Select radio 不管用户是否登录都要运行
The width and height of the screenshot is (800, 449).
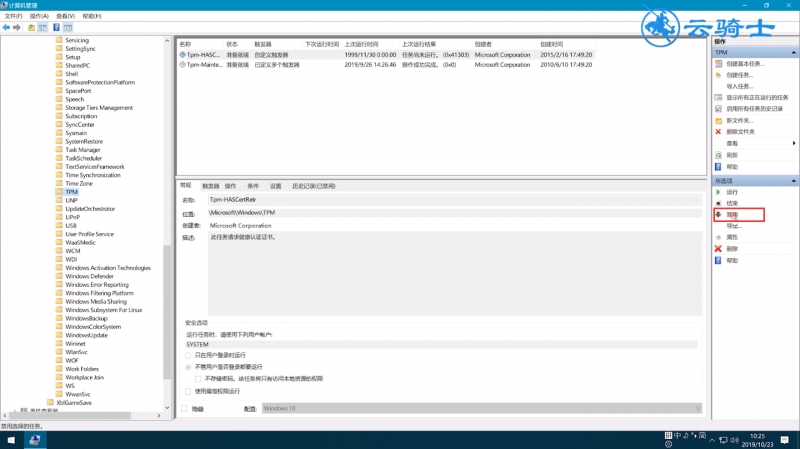(188, 367)
